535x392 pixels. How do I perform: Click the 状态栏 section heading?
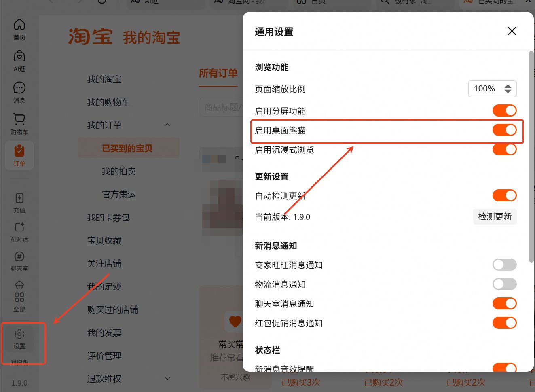point(268,350)
